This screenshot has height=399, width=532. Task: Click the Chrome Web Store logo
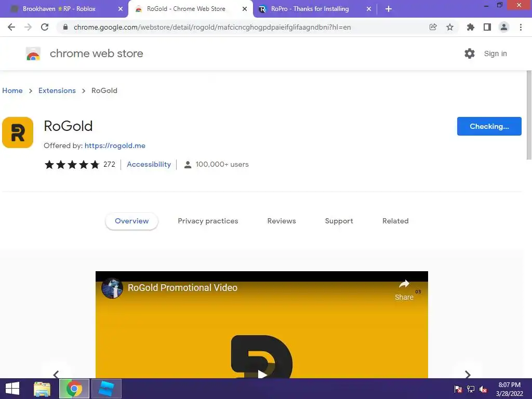tap(33, 54)
